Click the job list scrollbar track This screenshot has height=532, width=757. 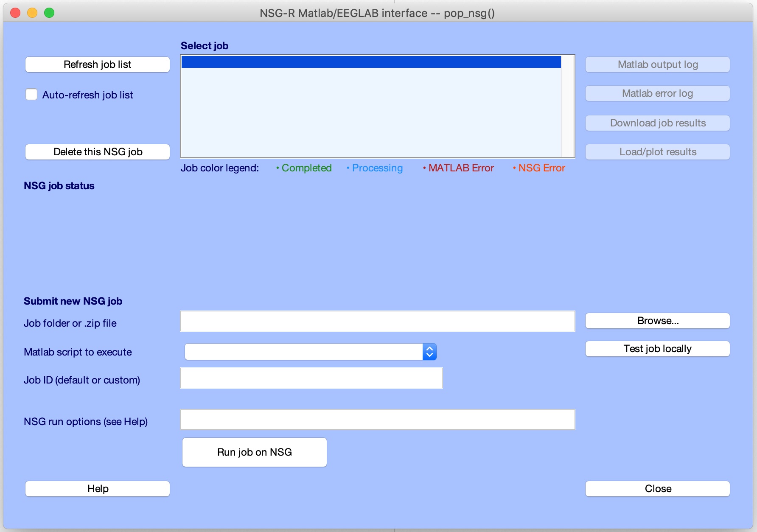[x=568, y=106]
